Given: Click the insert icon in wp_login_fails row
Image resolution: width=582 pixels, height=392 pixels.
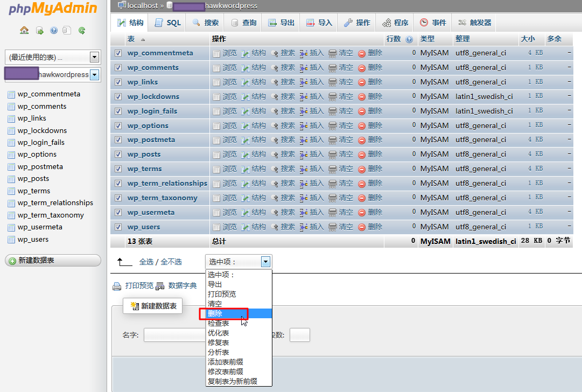Looking at the screenshot, I should pos(304,111).
